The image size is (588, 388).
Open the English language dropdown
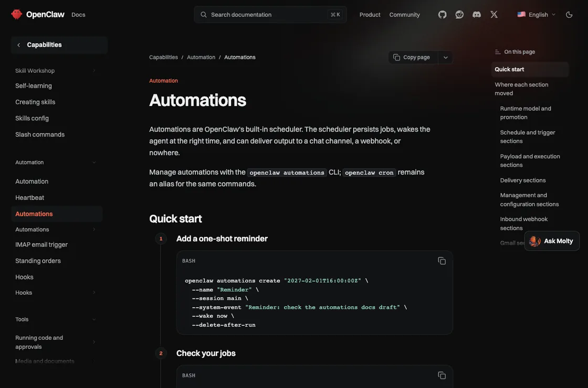536,15
